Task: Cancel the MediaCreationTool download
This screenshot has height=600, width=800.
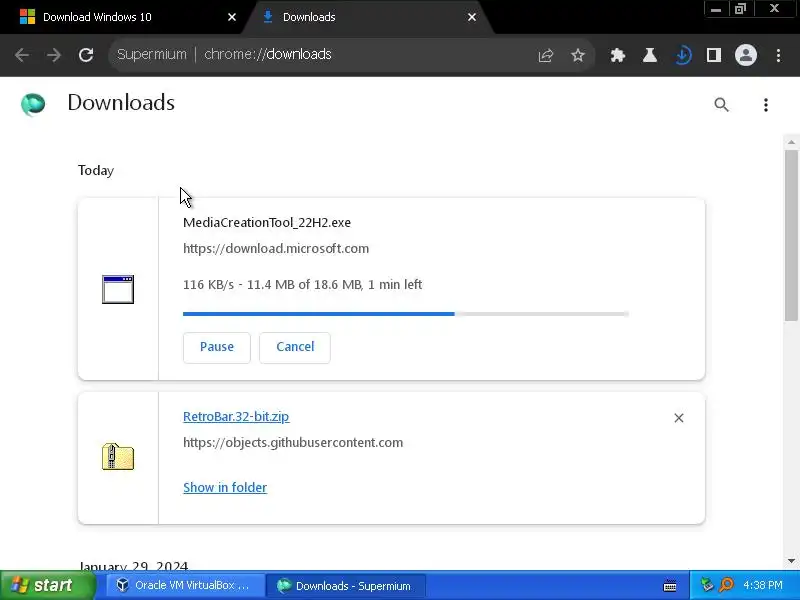Action: [295, 347]
